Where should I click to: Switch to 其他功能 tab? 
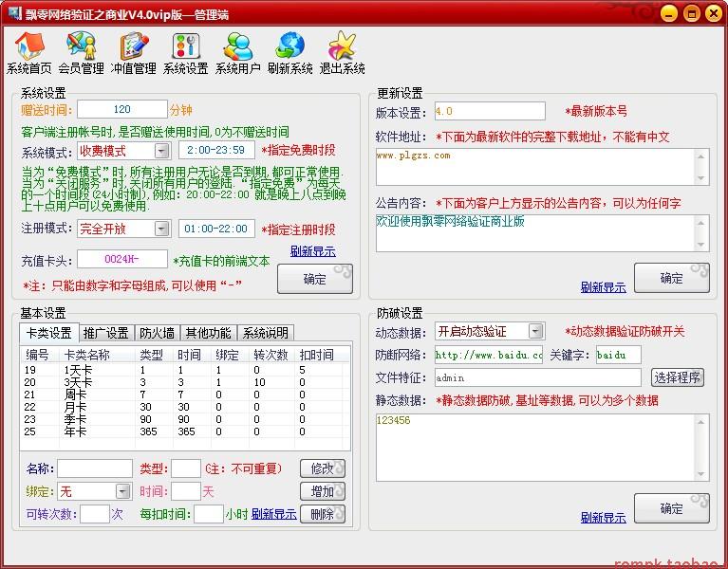click(209, 333)
